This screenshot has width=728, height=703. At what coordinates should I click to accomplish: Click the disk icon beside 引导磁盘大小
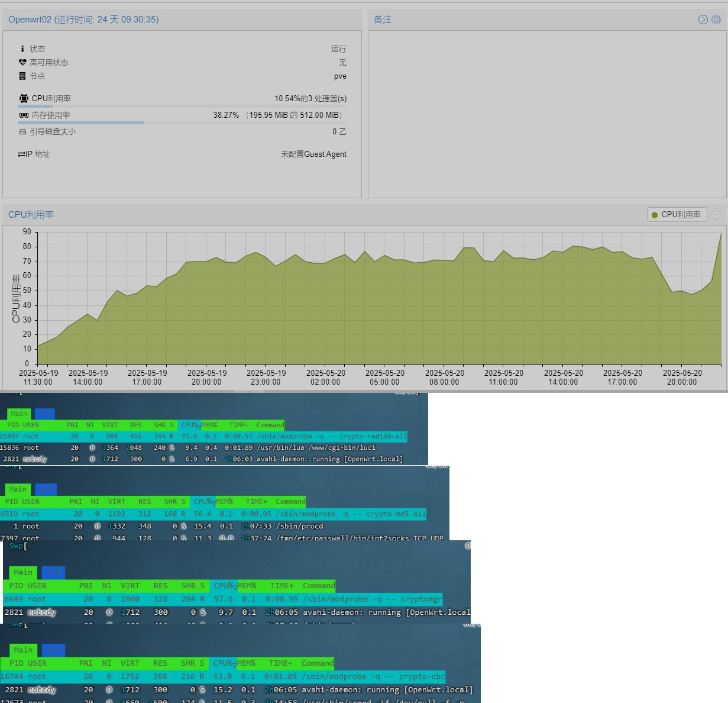pos(22,131)
